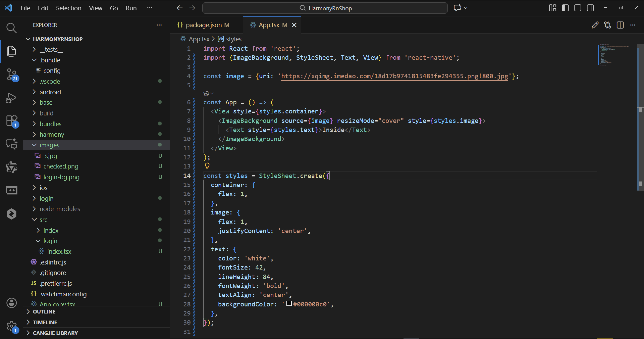This screenshot has height=339, width=644.
Task: Open the Run menu
Action: pos(131,8)
